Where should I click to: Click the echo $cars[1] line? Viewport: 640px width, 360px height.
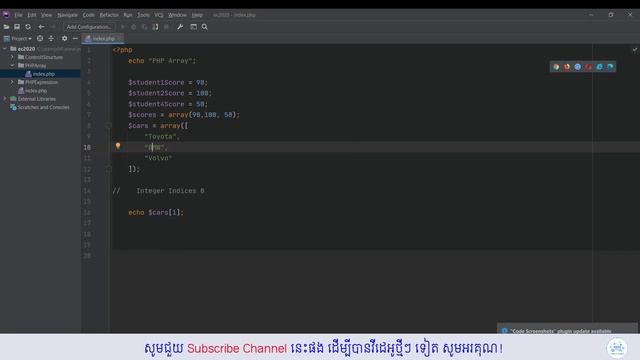click(x=156, y=213)
